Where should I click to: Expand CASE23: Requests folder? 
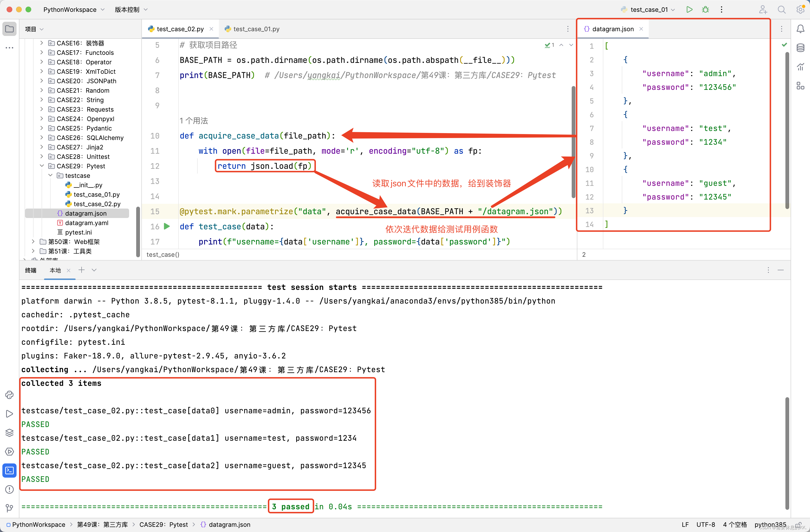click(x=42, y=109)
